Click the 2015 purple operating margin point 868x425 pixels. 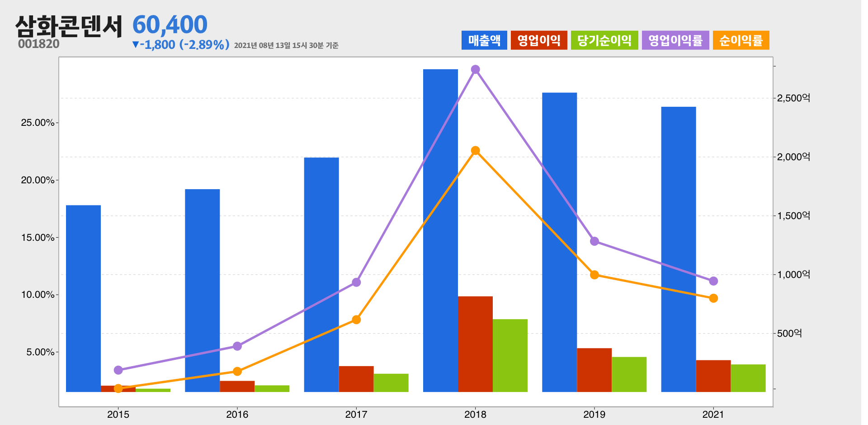pos(118,370)
